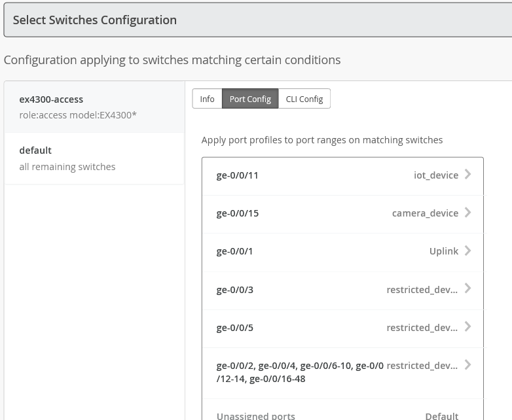Switch to the Port Config tab
The height and width of the screenshot is (420, 512).
(250, 99)
